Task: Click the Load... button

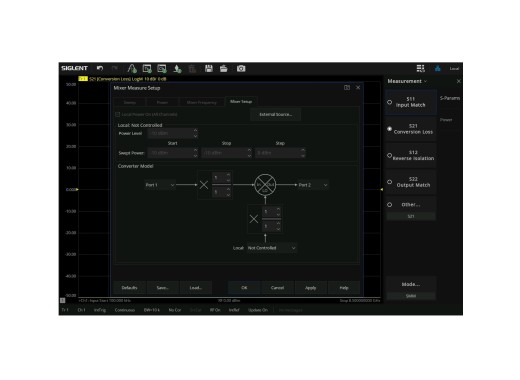Action: (x=196, y=288)
